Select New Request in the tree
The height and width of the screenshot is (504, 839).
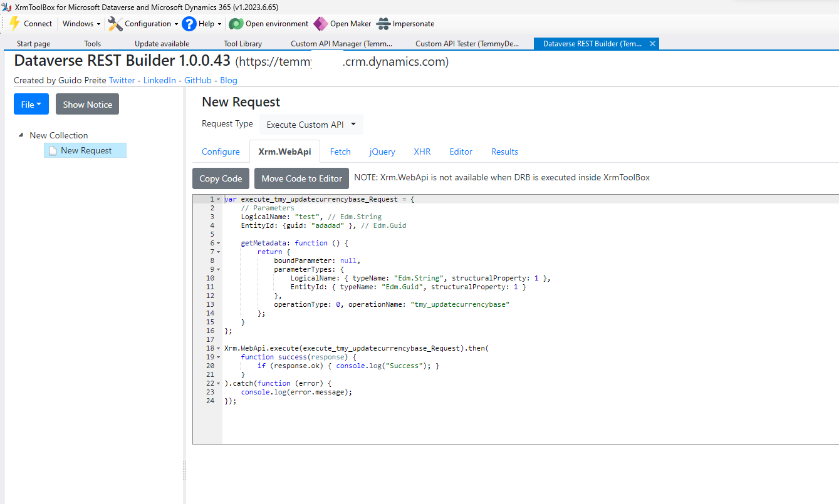85,150
